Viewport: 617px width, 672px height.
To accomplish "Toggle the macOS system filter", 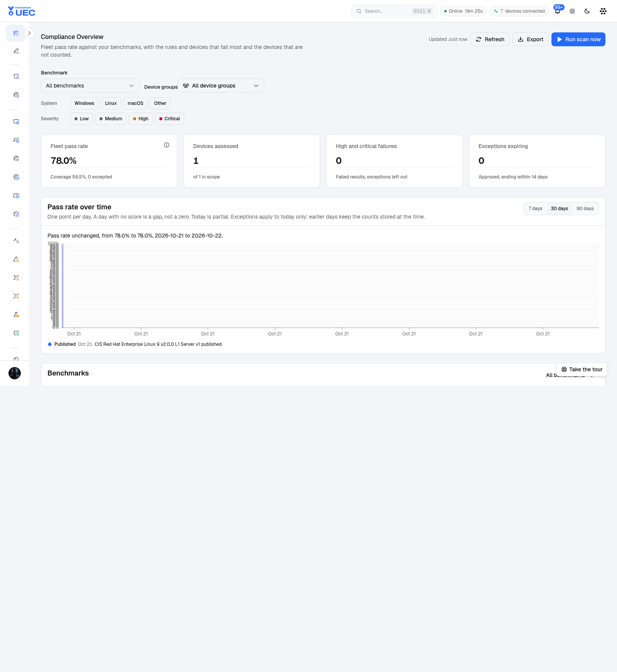I will [135, 103].
